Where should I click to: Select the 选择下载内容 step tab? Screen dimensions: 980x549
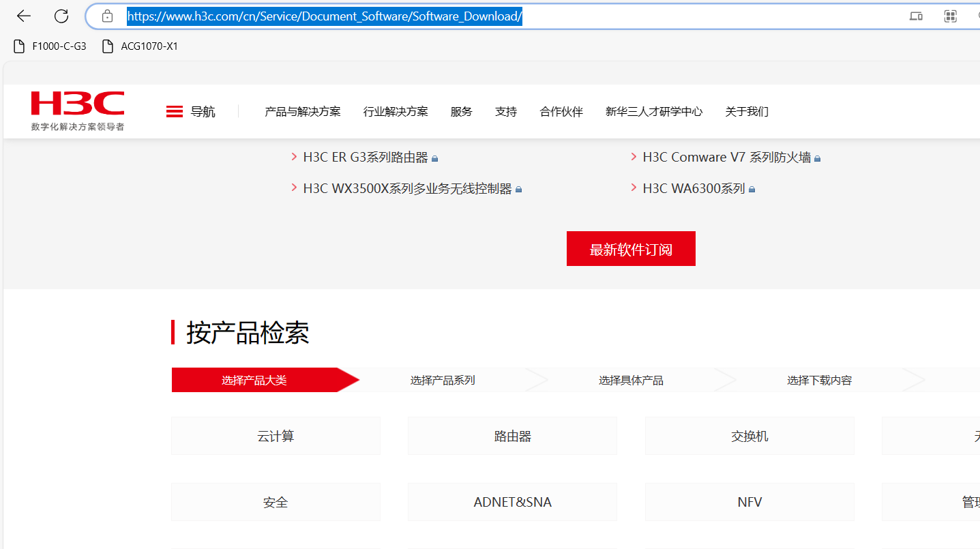[819, 380]
